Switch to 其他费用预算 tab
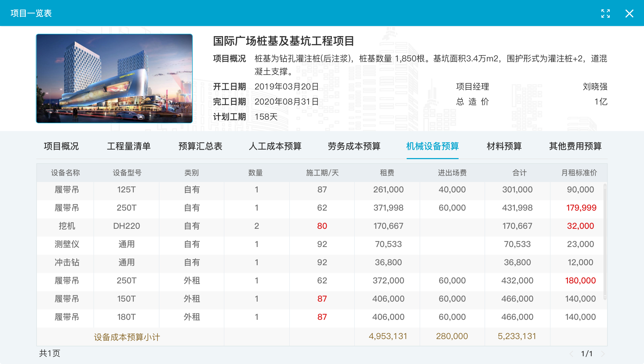This screenshot has width=644, height=364. pos(575,146)
